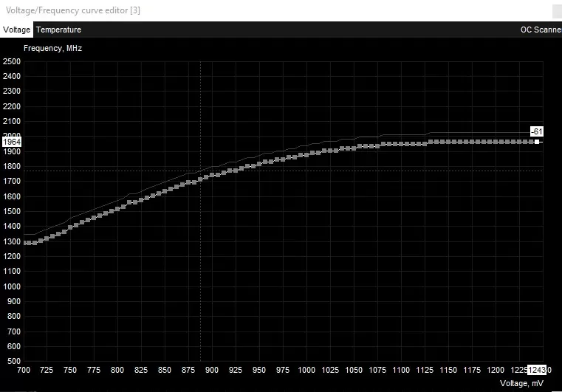
Task: Click the curve point at 1100 mV
Action: (x=400, y=144)
